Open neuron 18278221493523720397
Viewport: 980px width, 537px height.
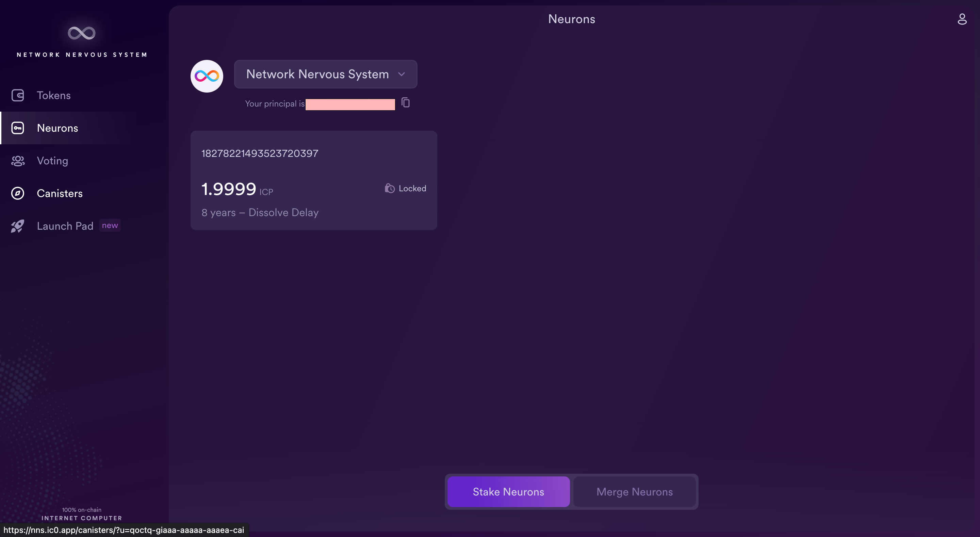(x=313, y=180)
